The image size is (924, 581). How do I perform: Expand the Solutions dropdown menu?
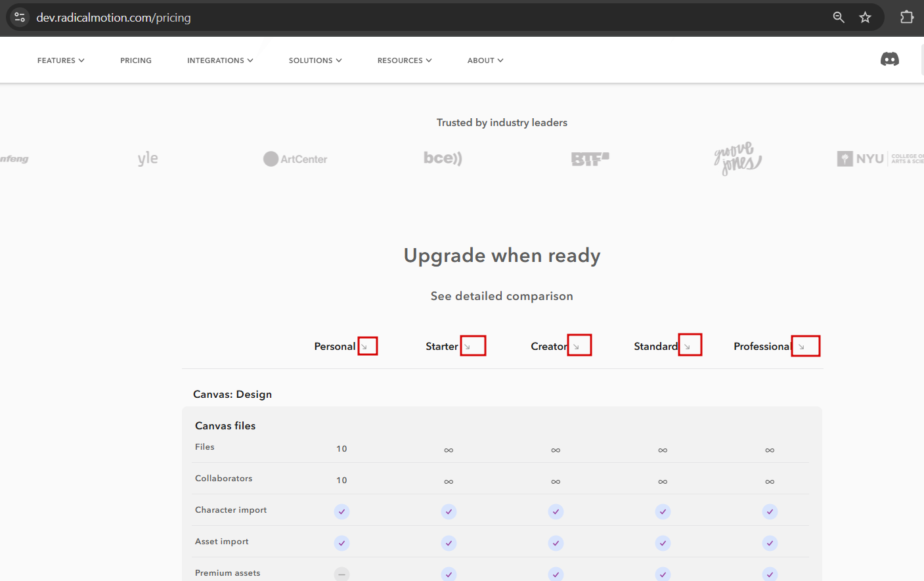(315, 60)
